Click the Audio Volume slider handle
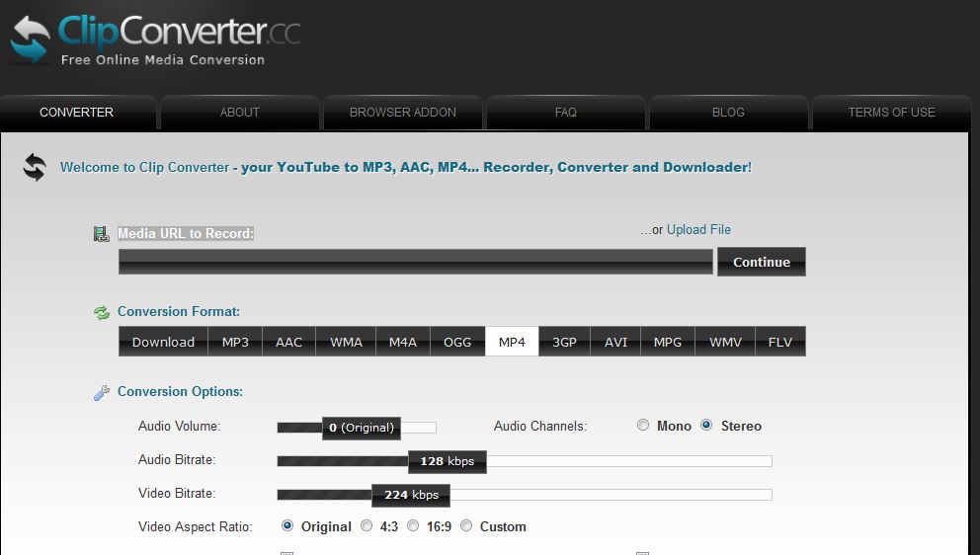This screenshot has width=980, height=555. [362, 429]
